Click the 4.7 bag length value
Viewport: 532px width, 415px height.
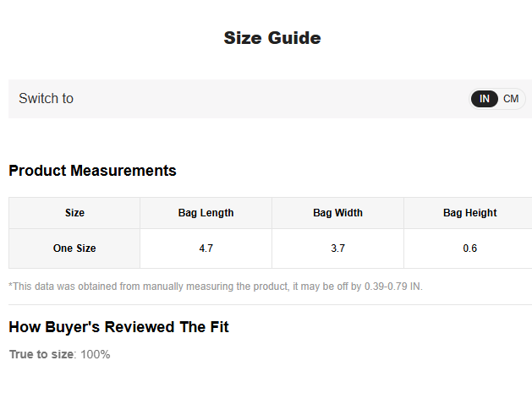(206, 248)
